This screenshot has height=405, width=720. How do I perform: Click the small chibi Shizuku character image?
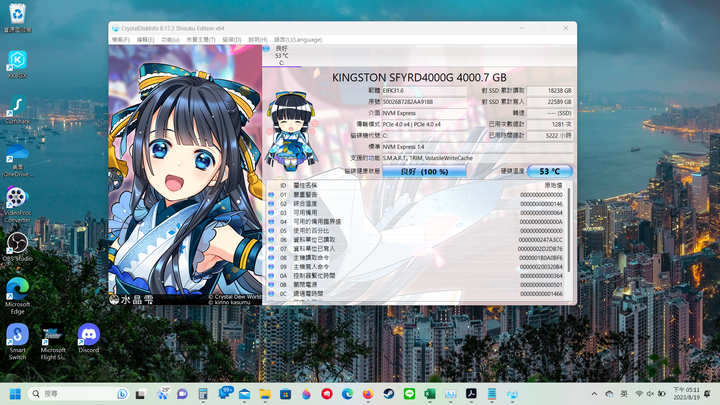point(291,130)
